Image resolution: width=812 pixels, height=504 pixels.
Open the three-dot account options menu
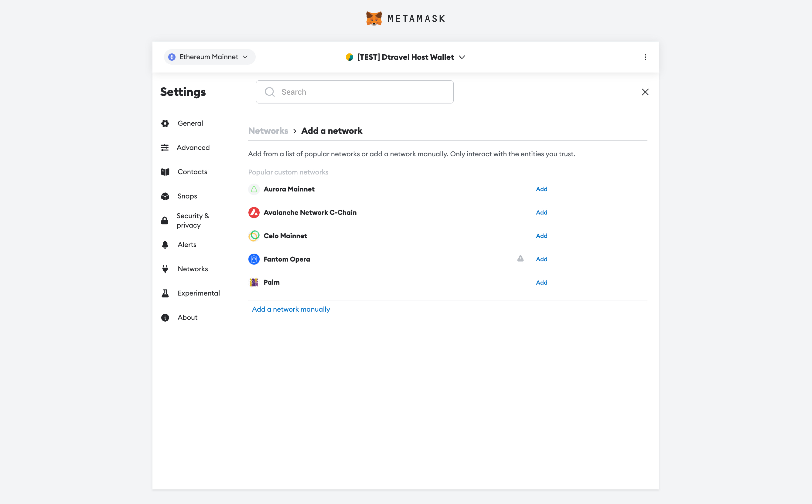pos(645,57)
